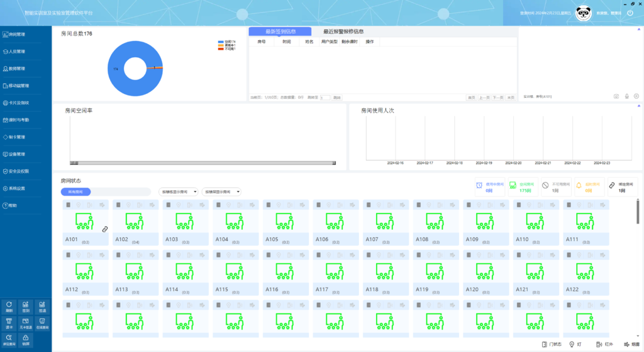This screenshot has width=644, height=352.
Task: Click the 读卡 card reader icon
Action: pyautogui.click(x=9, y=324)
